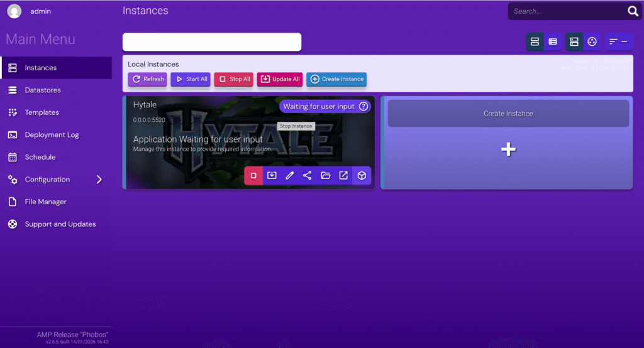644x348 pixels.
Task: Expand the Configuration submenu chevron
Action: (x=99, y=179)
